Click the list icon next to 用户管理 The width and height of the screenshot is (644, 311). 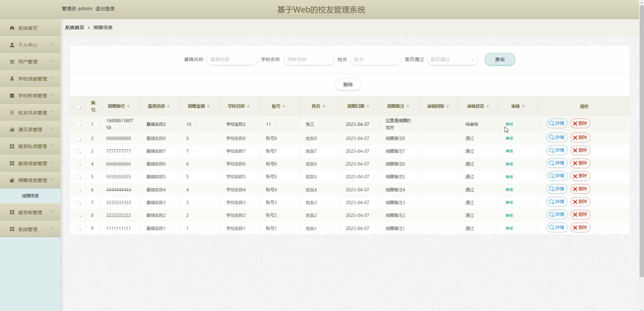pos(12,62)
